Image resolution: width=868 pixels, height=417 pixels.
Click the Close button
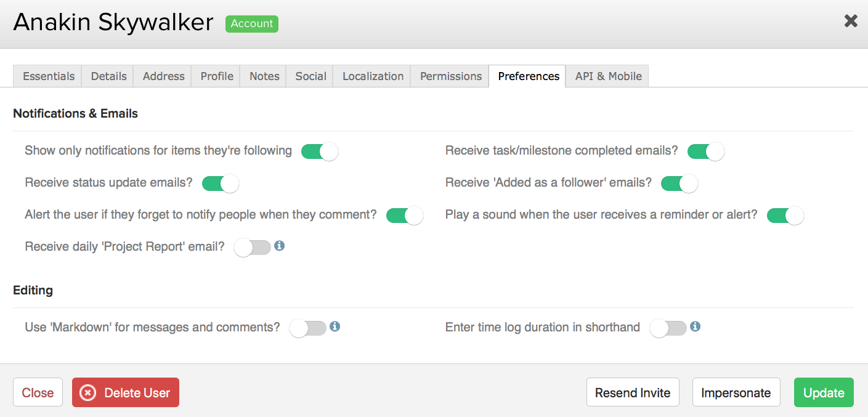tap(38, 392)
